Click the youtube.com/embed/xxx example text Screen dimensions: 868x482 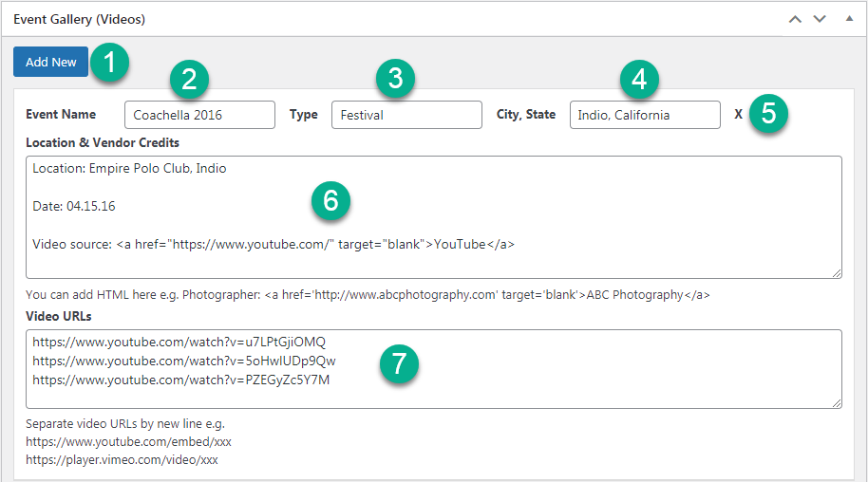click(x=128, y=441)
